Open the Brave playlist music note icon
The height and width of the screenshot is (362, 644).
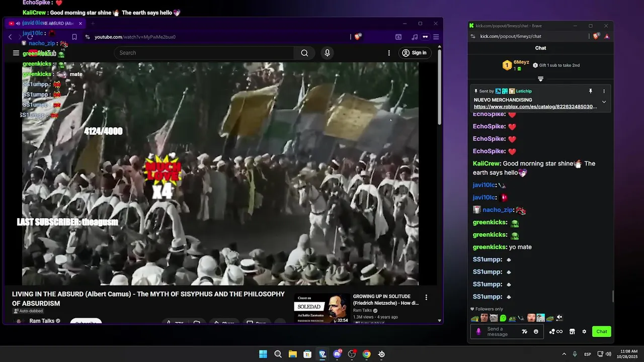414,37
